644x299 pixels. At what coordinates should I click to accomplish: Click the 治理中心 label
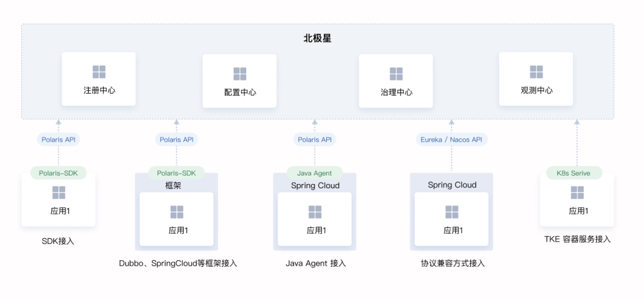point(396,92)
